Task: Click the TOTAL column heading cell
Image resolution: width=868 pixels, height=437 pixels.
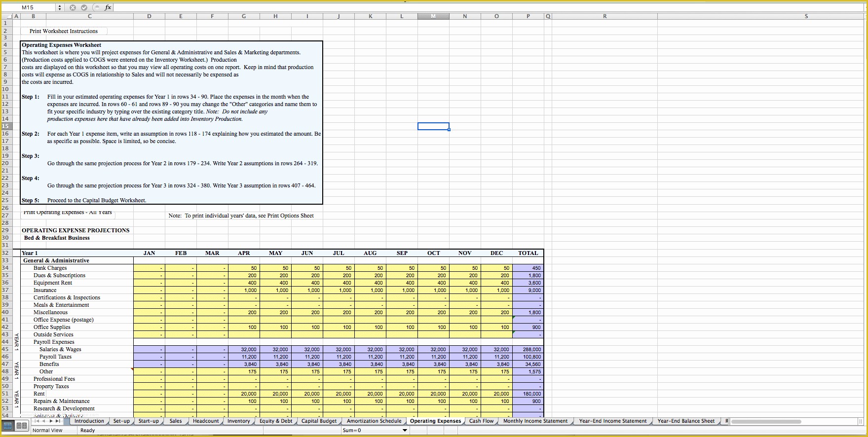Action: (x=528, y=253)
